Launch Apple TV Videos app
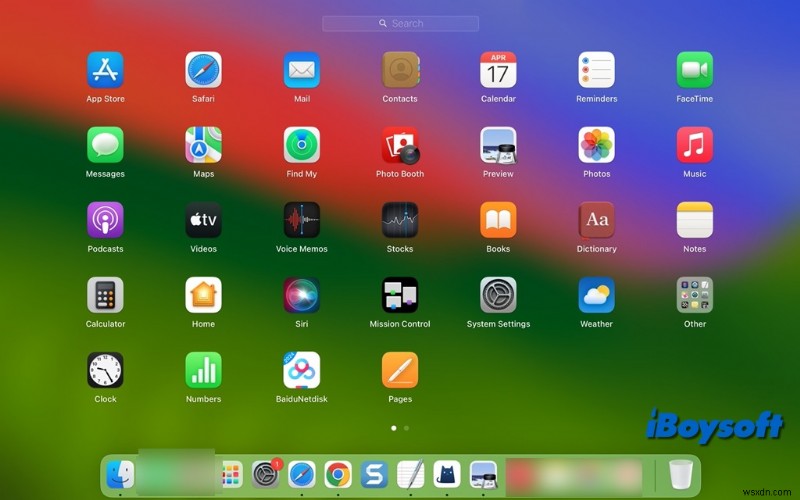 click(x=204, y=220)
